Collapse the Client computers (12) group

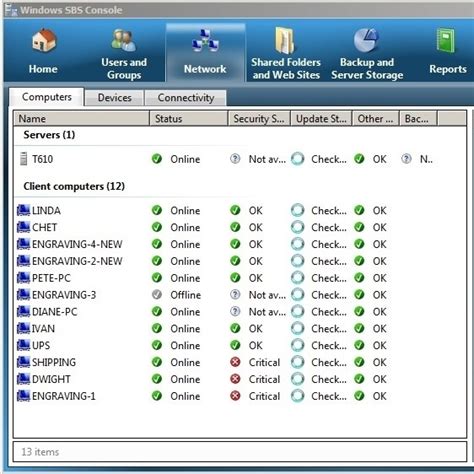74,186
